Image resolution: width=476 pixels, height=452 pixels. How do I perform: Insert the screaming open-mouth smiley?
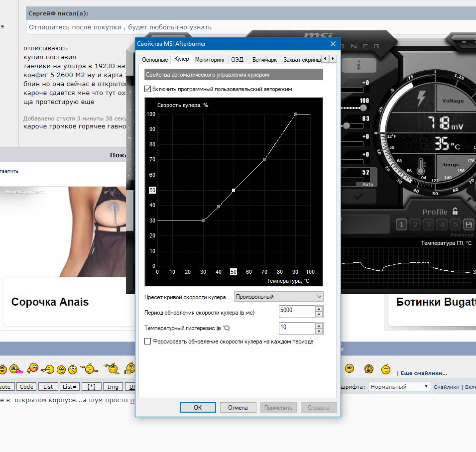coord(368,369)
